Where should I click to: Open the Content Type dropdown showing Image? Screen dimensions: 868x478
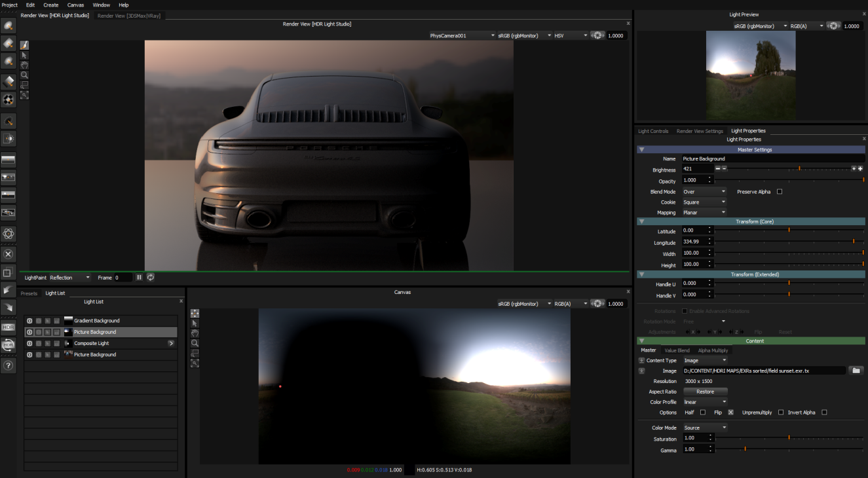(706, 360)
